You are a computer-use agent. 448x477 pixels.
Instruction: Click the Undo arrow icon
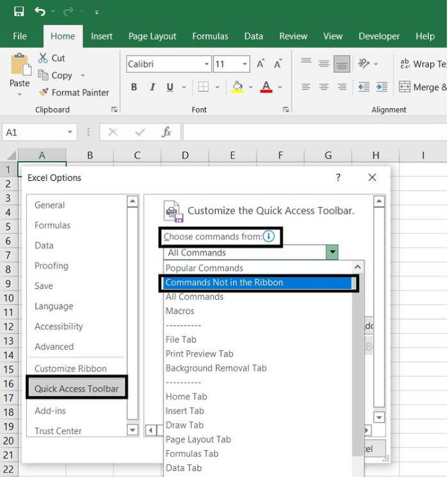(x=40, y=12)
